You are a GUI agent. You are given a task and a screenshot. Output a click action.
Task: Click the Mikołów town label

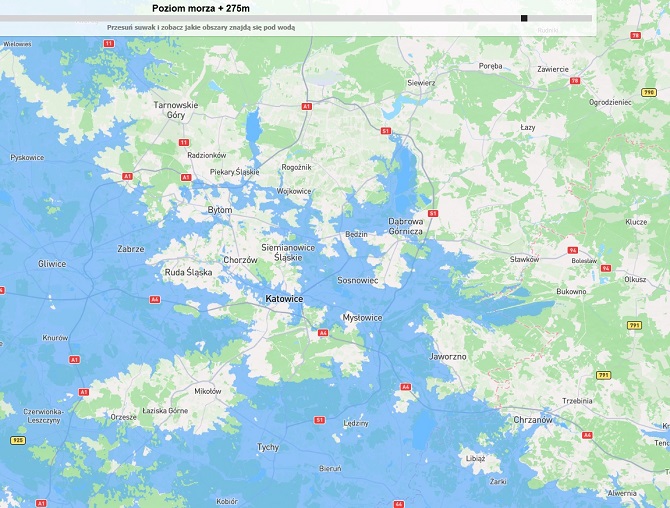208,391
